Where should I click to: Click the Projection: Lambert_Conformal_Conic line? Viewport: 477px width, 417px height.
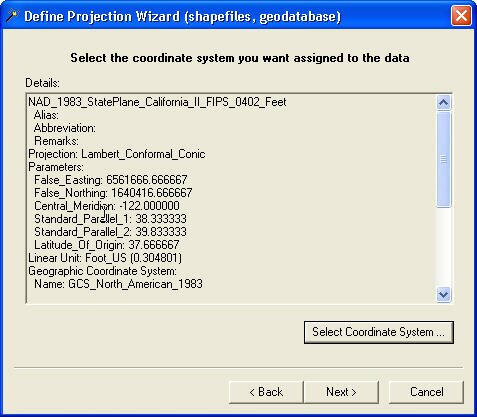point(117,154)
